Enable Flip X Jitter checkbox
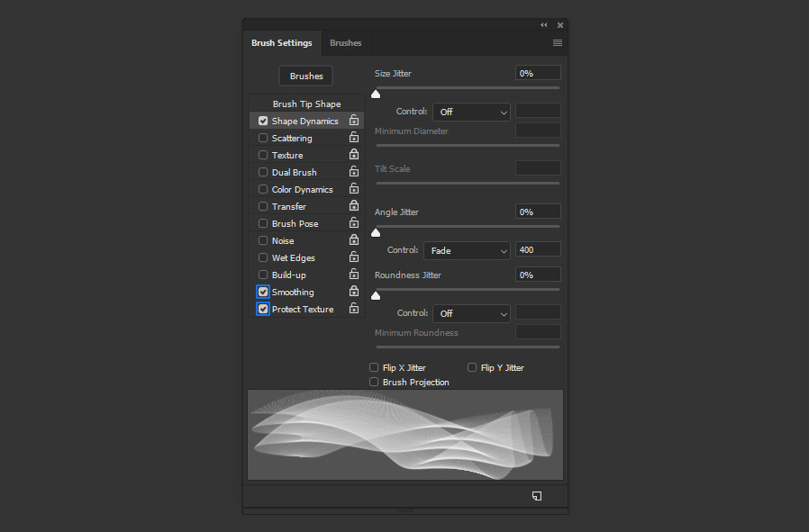This screenshot has width=809, height=532. 374,367
